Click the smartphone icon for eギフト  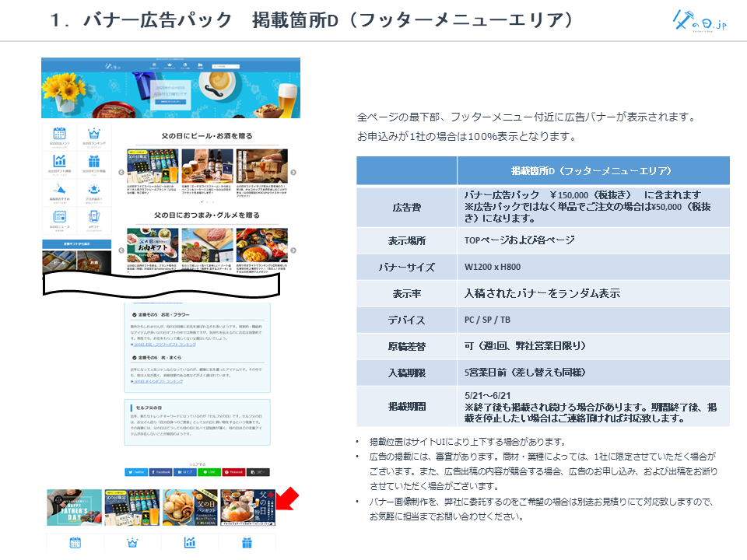(93, 217)
